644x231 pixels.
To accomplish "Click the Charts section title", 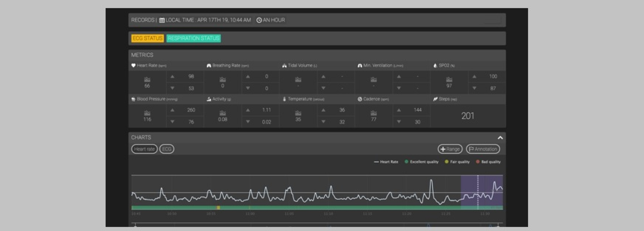I will click(141, 138).
